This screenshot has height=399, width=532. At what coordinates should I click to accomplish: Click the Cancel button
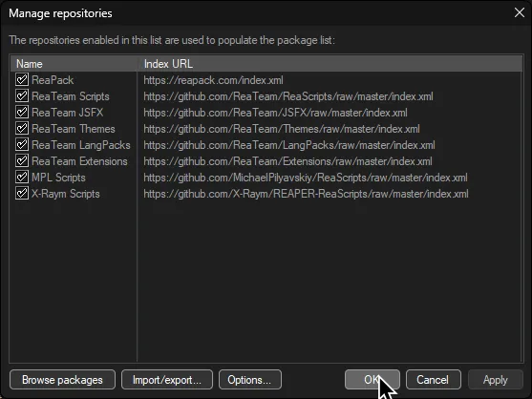434,380
